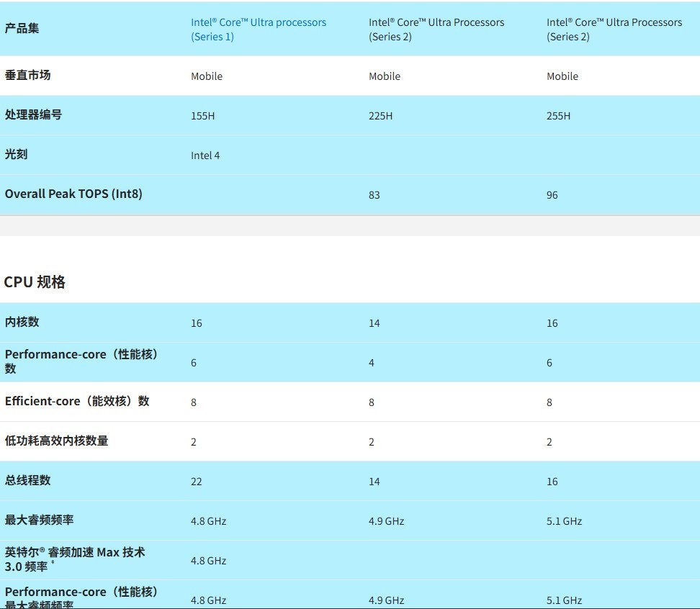Click the Intel 4 lithography value
The image size is (700, 609).
click(x=205, y=155)
